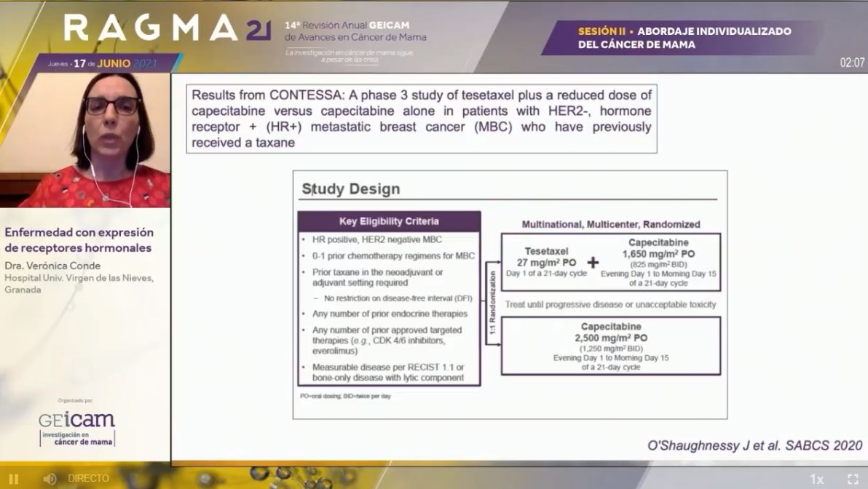Click 'Capecitabine 2,500 mg/m² PO' text
Screen dimensions: 868x489
coord(611,333)
